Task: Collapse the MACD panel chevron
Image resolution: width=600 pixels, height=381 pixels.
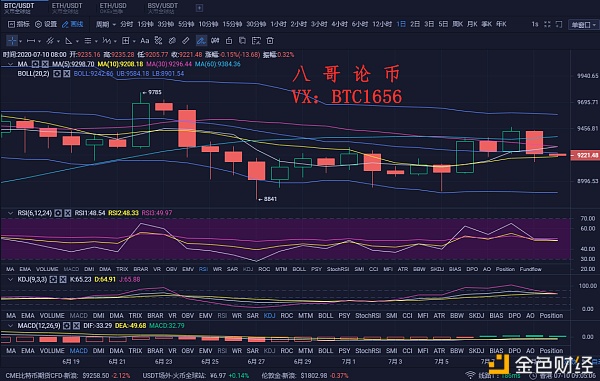Action: click(10, 326)
